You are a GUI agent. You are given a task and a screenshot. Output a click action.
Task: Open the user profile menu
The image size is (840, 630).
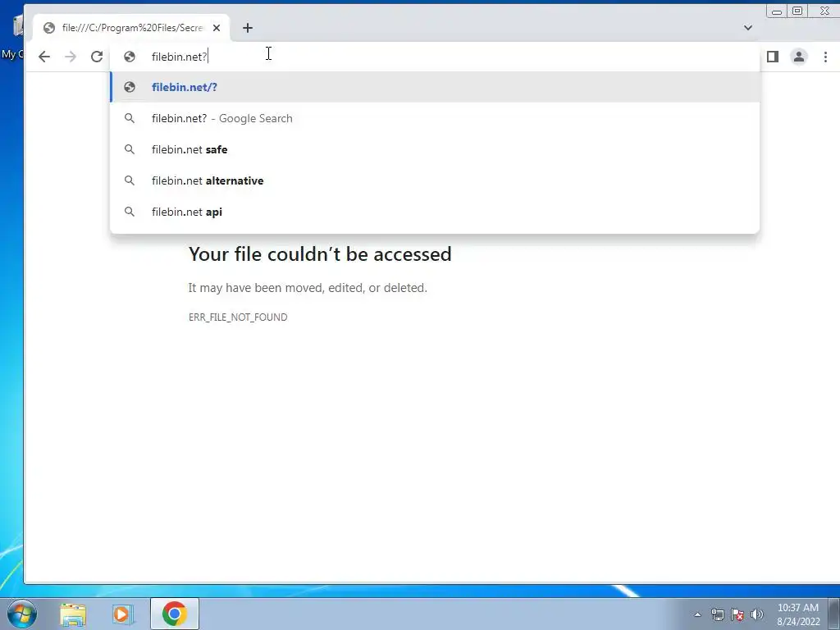tap(799, 57)
